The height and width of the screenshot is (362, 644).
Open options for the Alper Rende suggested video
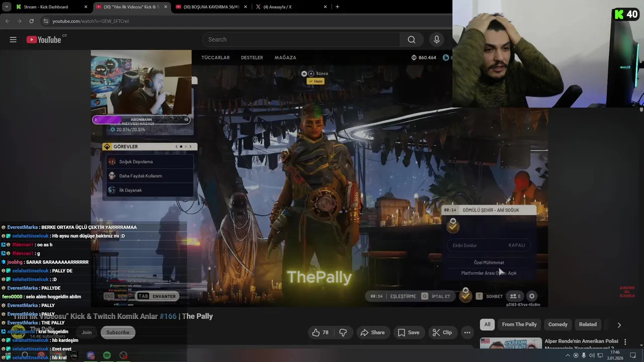(x=625, y=342)
